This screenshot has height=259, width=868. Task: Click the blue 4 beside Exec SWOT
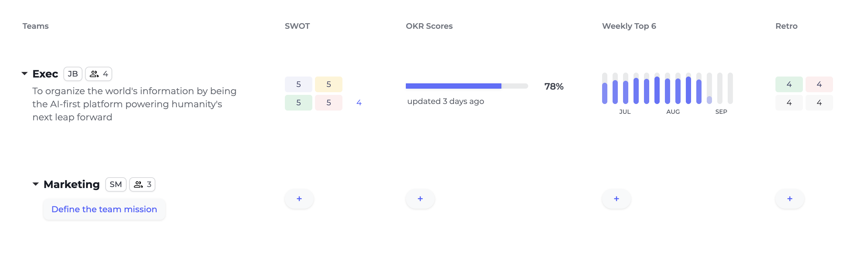coord(359,103)
